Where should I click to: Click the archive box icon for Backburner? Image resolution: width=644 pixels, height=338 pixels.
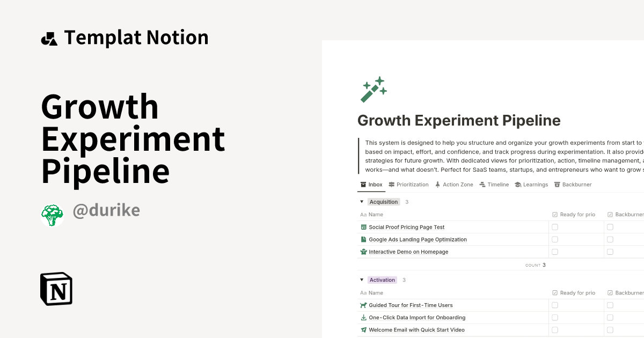[557, 184]
